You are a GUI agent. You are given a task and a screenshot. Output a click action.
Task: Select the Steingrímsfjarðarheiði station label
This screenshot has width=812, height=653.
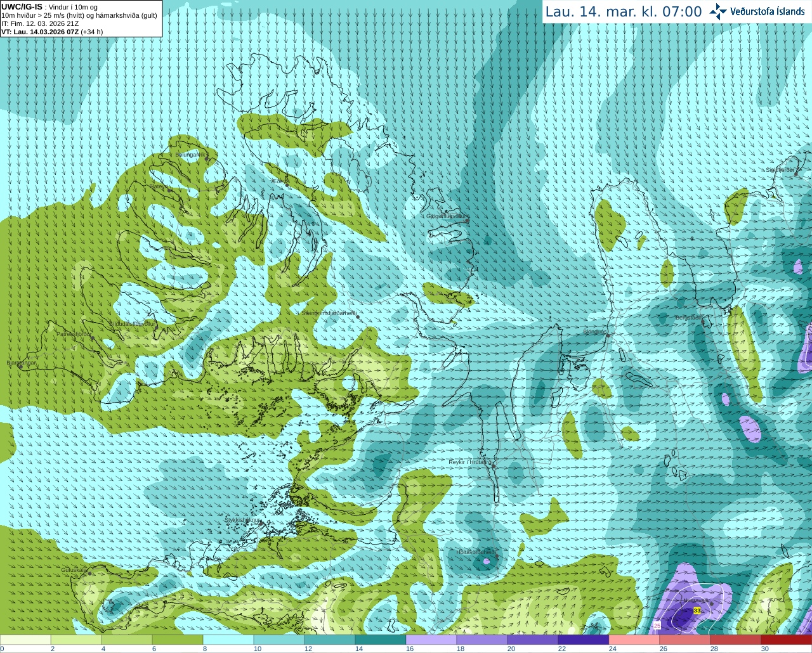coord(329,313)
